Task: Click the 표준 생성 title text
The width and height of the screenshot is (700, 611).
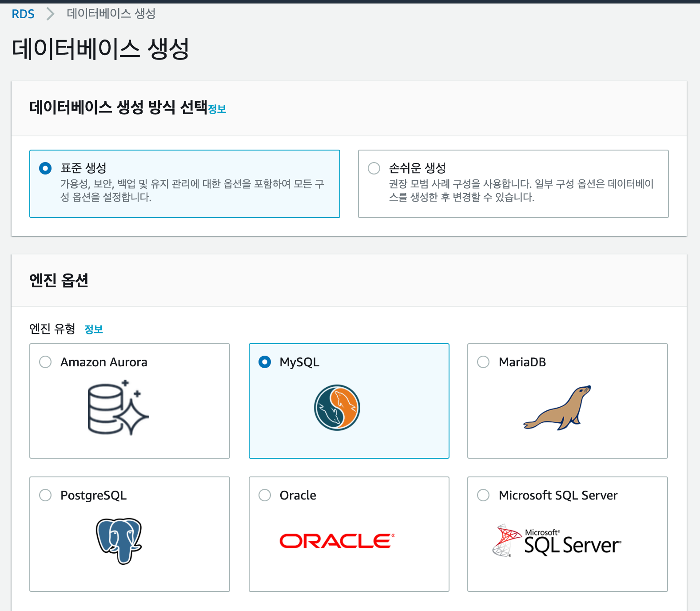Action: pos(84,168)
